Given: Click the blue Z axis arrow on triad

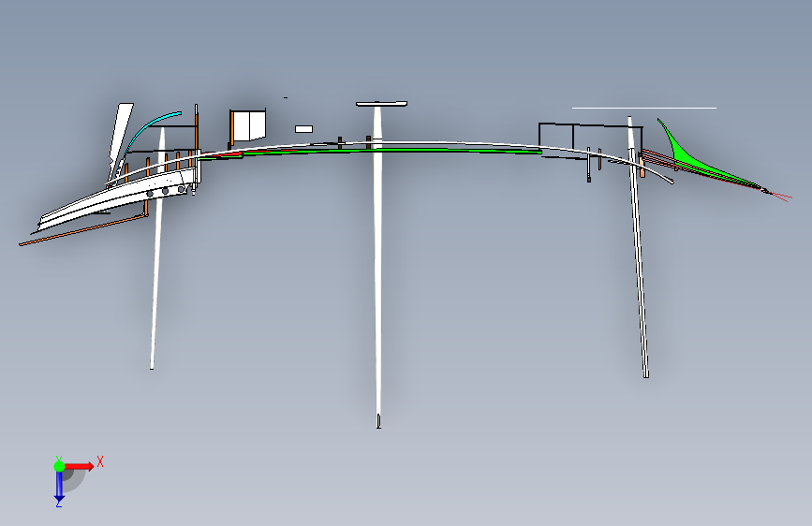Looking at the screenshot, I should 59,487.
